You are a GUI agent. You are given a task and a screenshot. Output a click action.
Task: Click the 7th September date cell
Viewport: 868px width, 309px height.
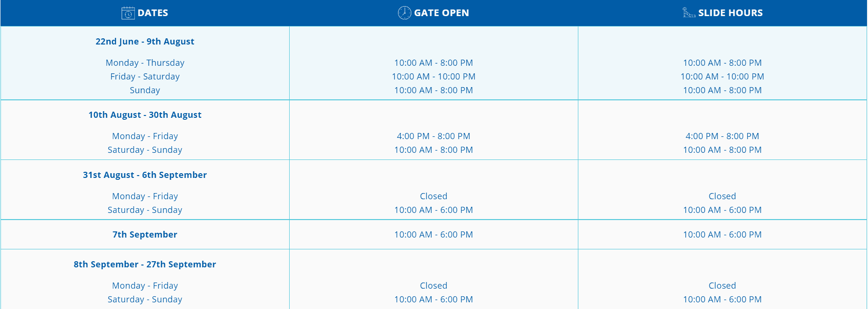pos(145,235)
